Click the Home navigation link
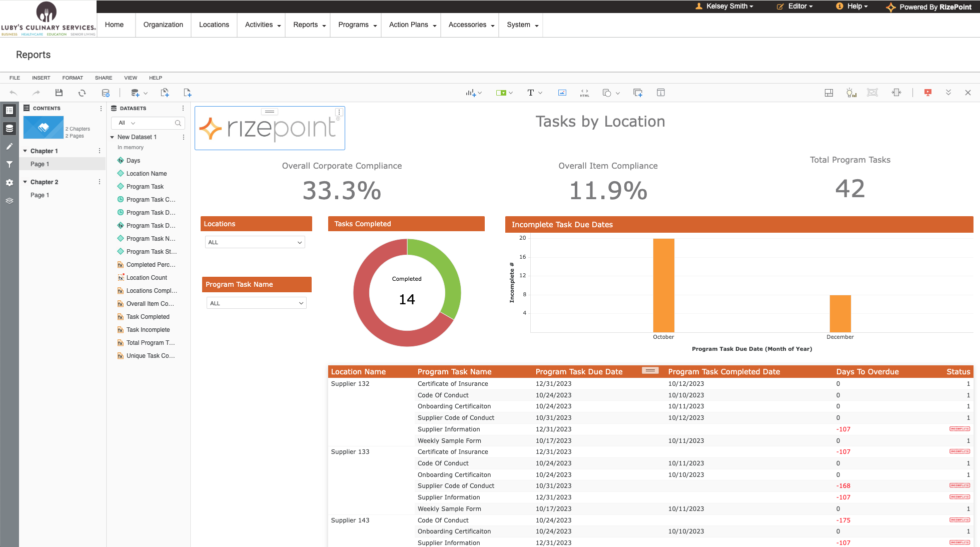 pyautogui.click(x=114, y=25)
